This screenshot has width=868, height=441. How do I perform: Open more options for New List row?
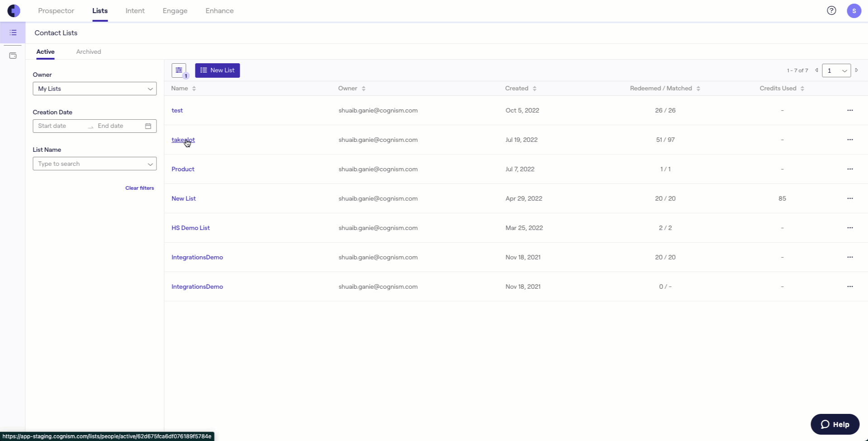point(849,198)
